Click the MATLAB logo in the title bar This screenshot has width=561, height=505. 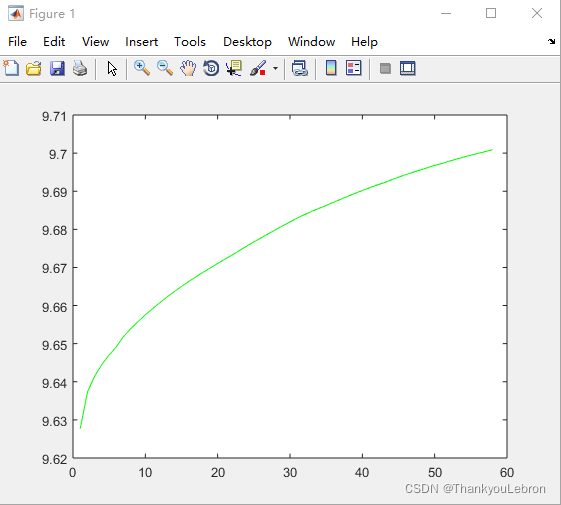coord(15,14)
